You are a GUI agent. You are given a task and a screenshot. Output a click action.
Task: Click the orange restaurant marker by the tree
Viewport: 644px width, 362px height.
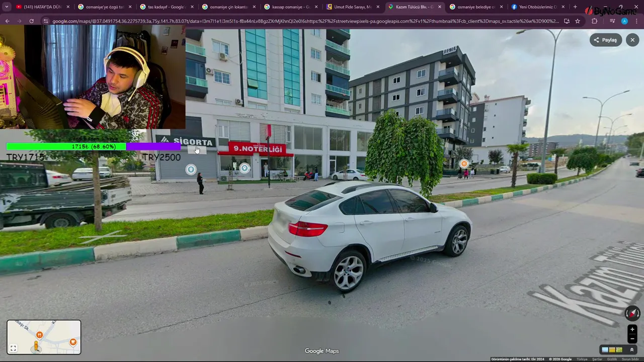(x=464, y=163)
